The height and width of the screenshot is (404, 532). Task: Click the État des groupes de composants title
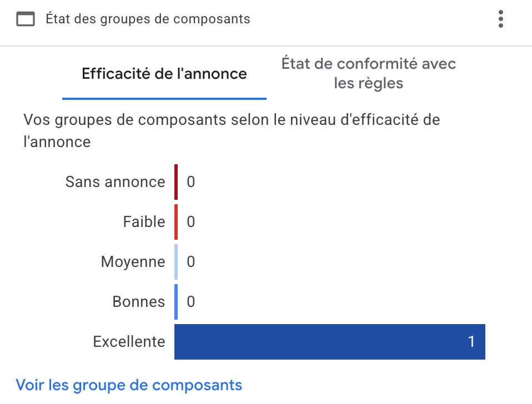[x=148, y=19]
